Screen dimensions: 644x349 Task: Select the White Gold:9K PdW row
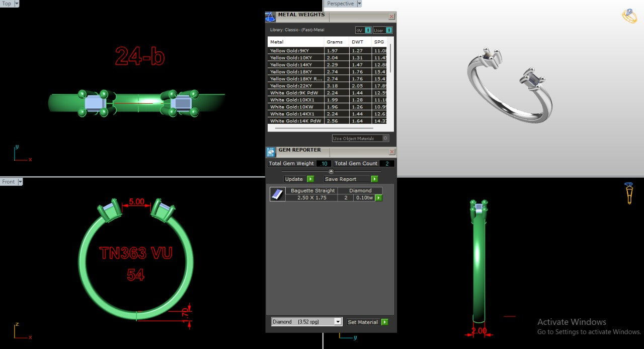click(327, 93)
